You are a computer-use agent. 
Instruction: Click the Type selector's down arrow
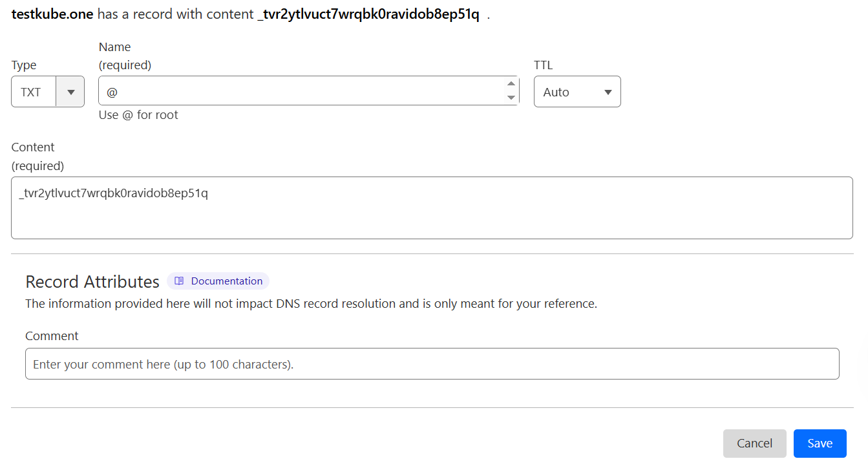(71, 92)
